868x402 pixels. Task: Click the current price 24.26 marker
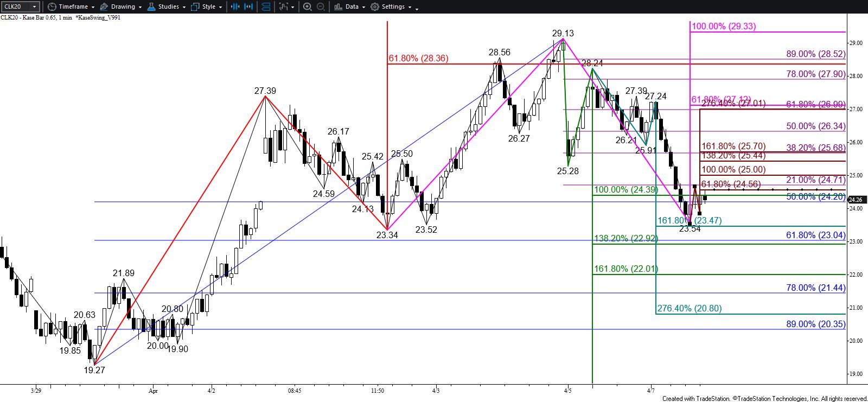[x=856, y=200]
